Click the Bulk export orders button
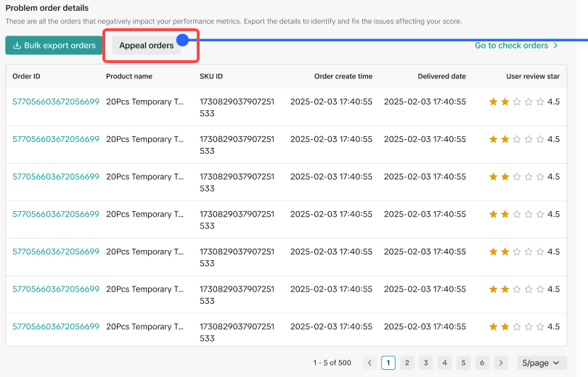 click(x=54, y=46)
